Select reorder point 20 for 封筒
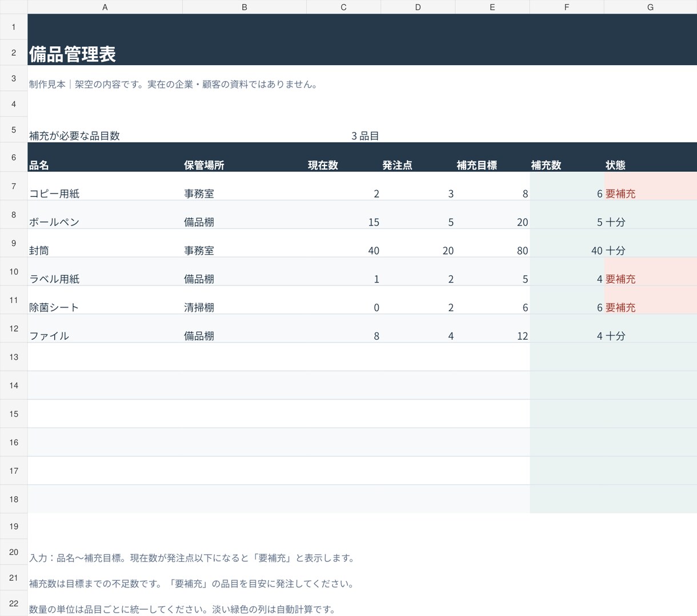The image size is (697, 616). [x=418, y=243]
